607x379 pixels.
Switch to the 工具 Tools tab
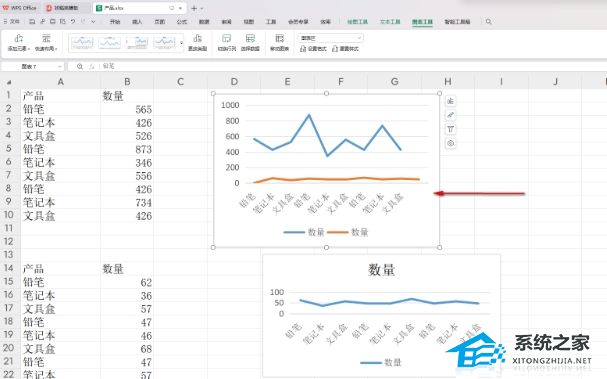pos(271,22)
